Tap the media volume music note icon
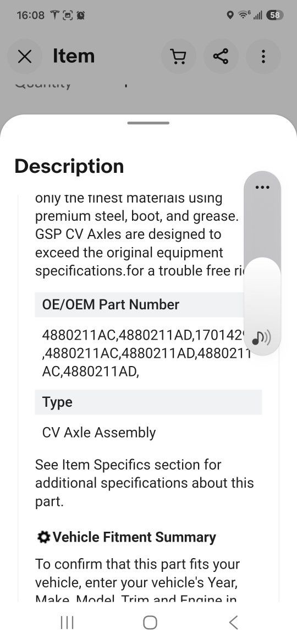 point(261,337)
